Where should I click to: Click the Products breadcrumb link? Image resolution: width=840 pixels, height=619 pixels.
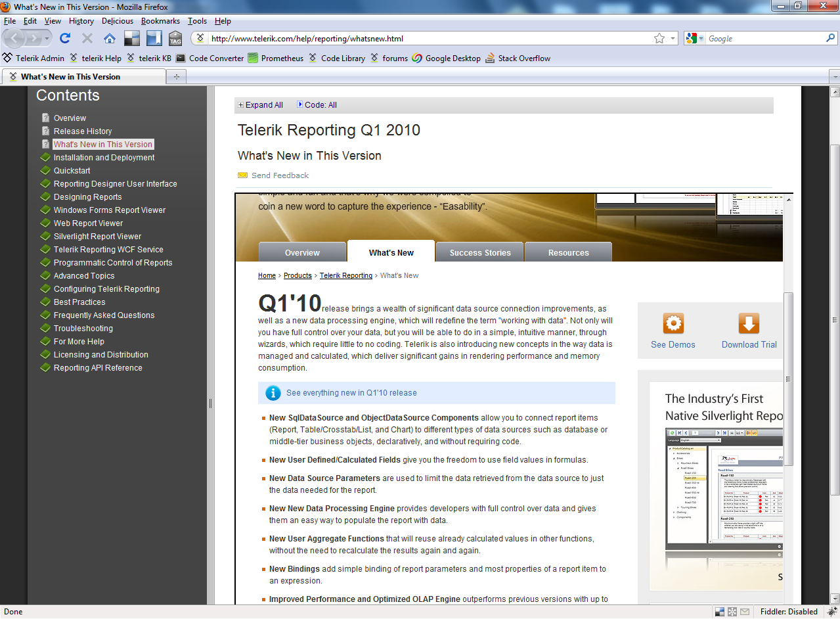298,276
